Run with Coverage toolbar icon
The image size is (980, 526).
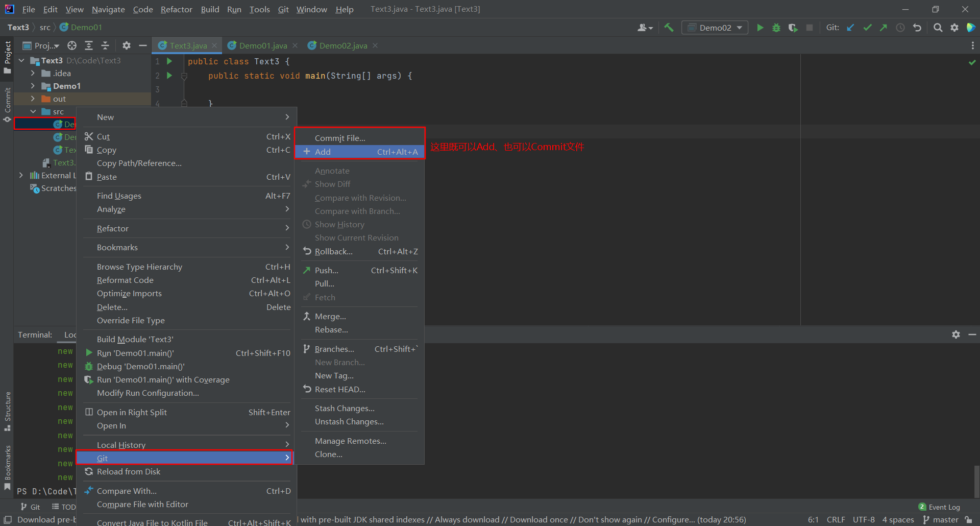point(793,28)
